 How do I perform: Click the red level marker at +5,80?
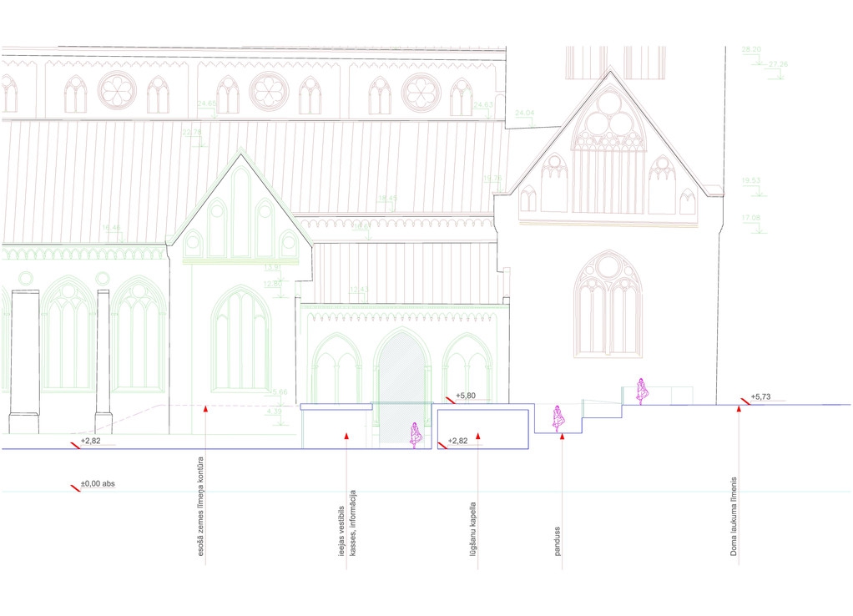pos(449,397)
